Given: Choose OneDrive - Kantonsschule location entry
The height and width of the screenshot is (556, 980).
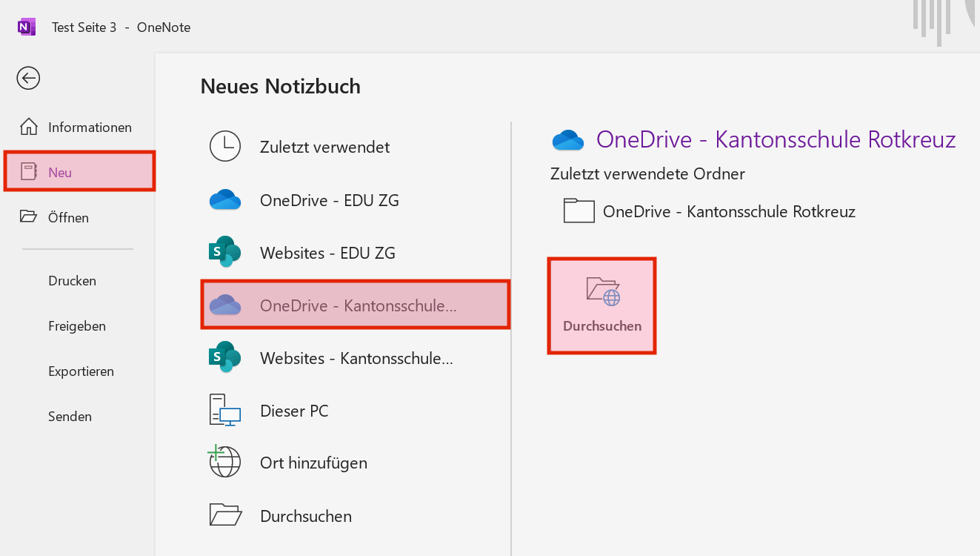Looking at the screenshot, I should 356,305.
